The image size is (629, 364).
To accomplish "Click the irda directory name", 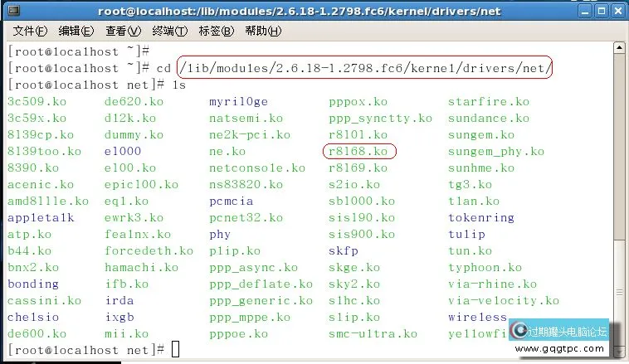I will pyautogui.click(x=119, y=301).
